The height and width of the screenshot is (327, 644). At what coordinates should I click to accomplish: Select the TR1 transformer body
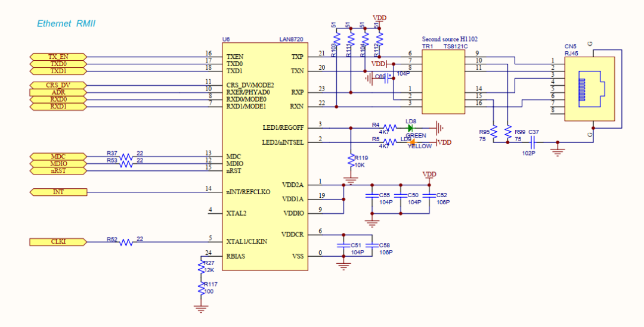pos(444,82)
